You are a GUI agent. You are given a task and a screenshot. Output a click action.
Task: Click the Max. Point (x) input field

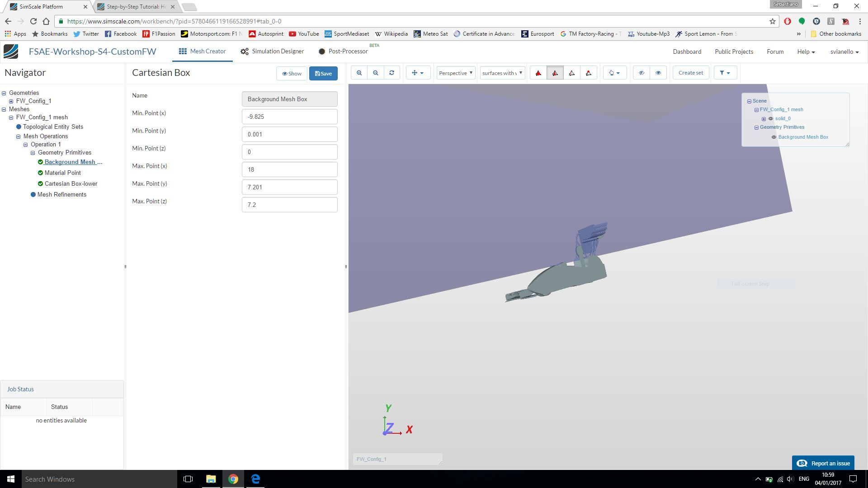coord(289,169)
